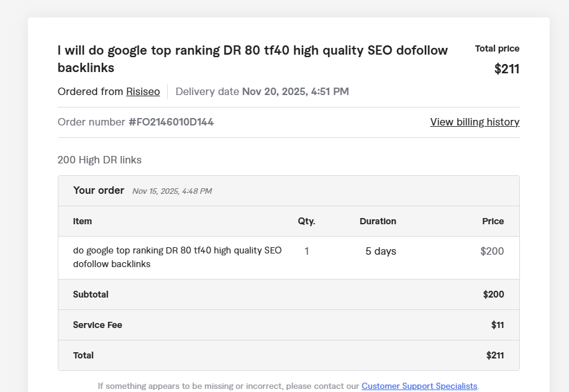Click the Qty. column header
The width and height of the screenshot is (569, 392).
point(306,221)
